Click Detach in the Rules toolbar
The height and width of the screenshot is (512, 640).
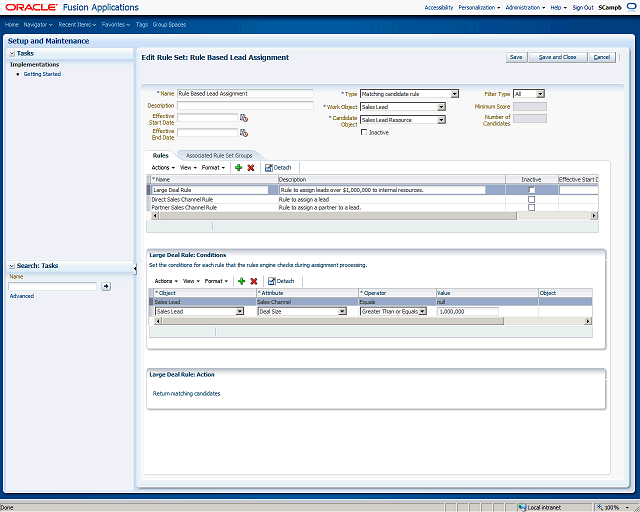278,167
